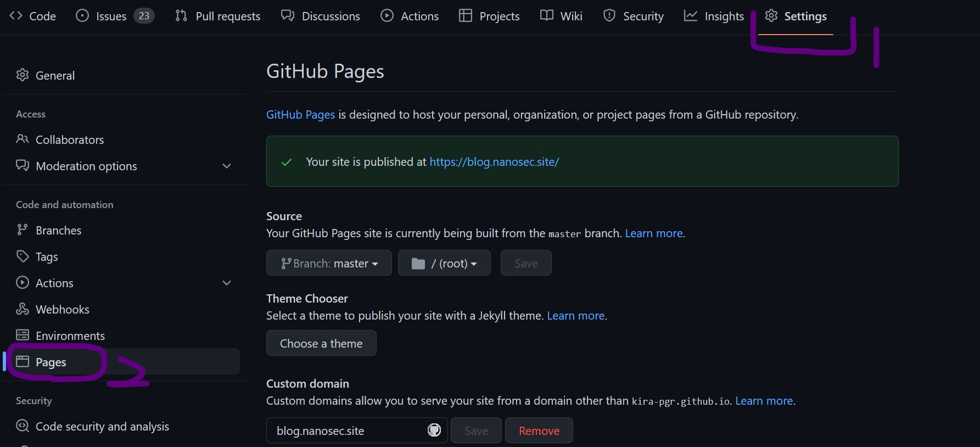This screenshot has height=447, width=980.
Task: Click the icon inside custom domain field
Action: [434, 430]
